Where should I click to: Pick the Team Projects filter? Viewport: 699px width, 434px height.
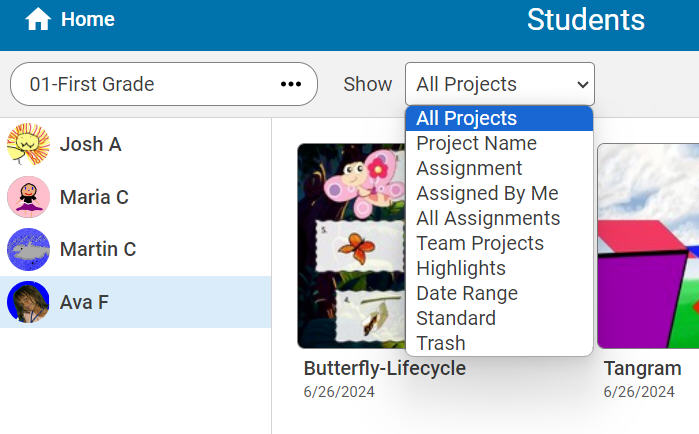(x=499, y=243)
